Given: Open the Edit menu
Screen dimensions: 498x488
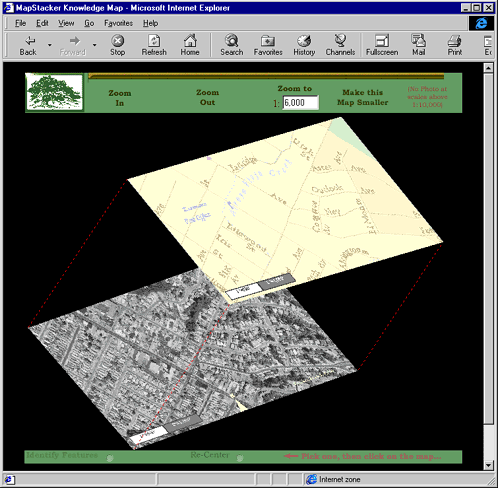Looking at the screenshot, I should (42, 23).
